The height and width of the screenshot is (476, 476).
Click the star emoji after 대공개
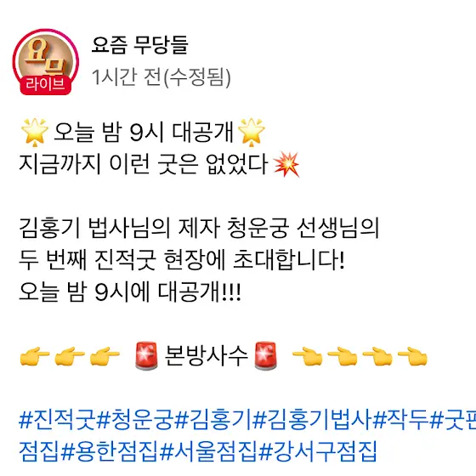coord(252,132)
